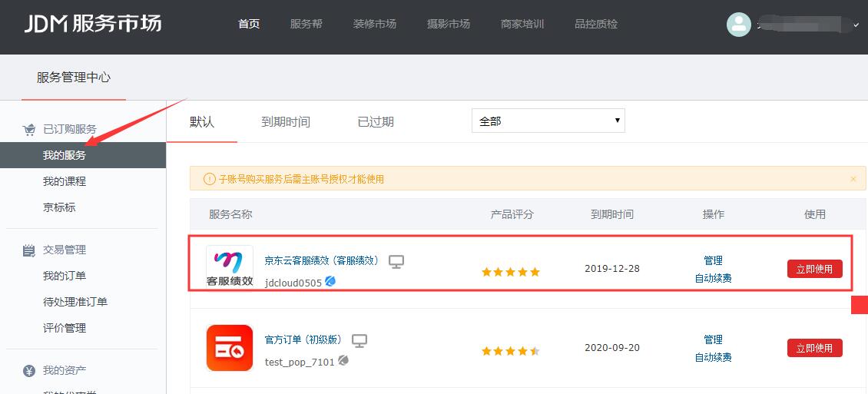Open 评价管理 in sidebar
The height and width of the screenshot is (394, 868).
(x=65, y=328)
